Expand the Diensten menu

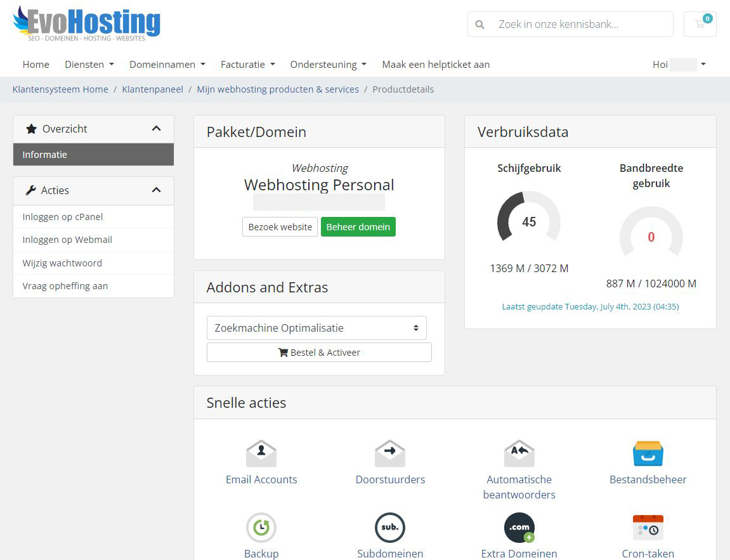[x=89, y=64]
